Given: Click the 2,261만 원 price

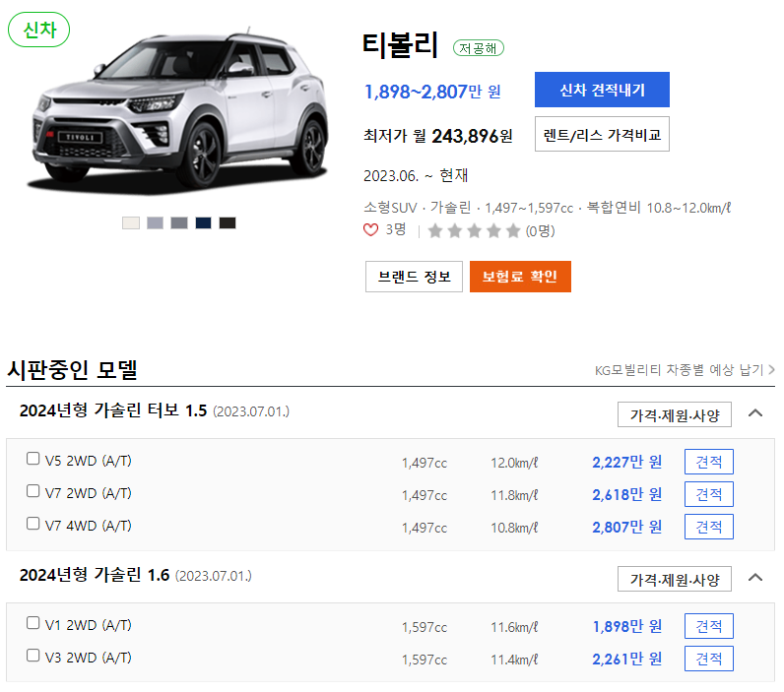Looking at the screenshot, I should pos(627,659).
